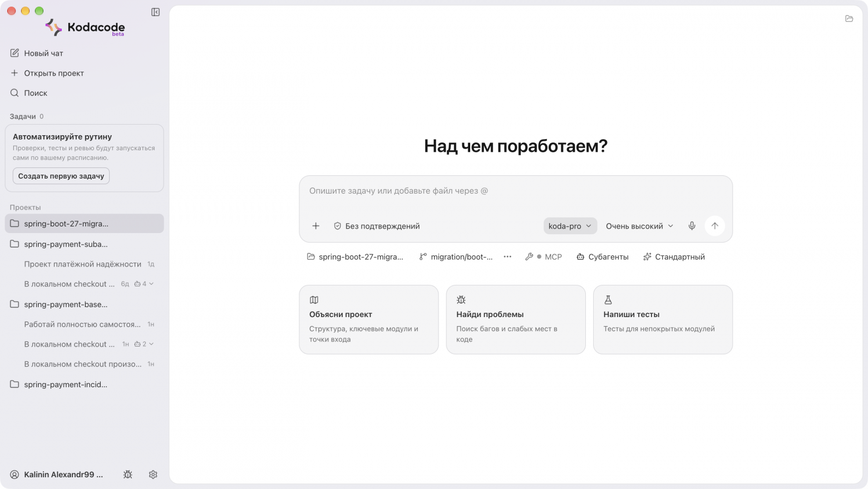Click the Задачи section header
Screen dimensions: 868x489
[x=23, y=116]
